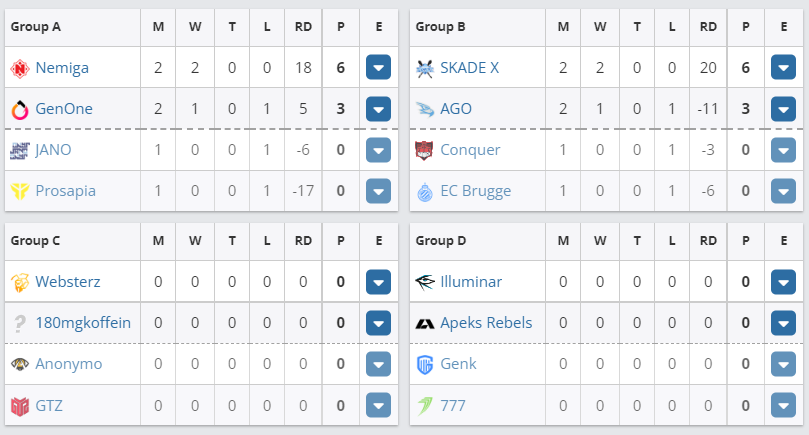This screenshot has width=809, height=435.
Task: Expand the Nemiga row details dropdown
Action: pyautogui.click(x=378, y=69)
